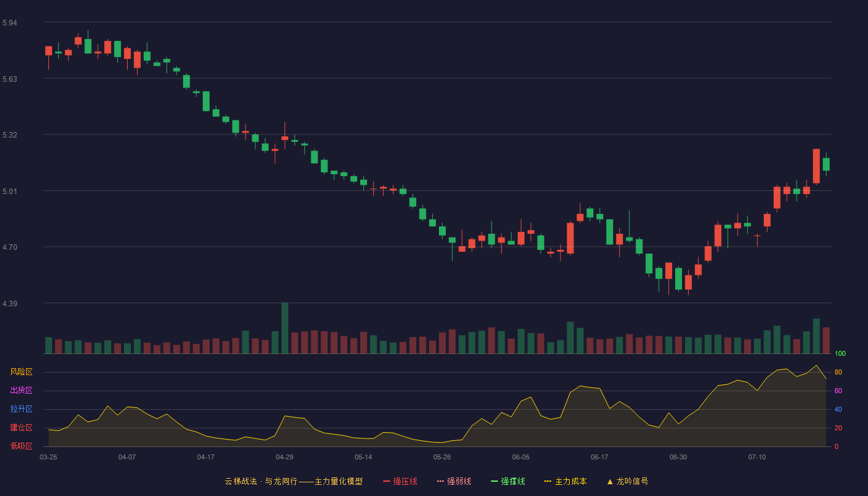The height and width of the screenshot is (496, 868).
Task: Click the 05-14 date label
Action: 363,457
